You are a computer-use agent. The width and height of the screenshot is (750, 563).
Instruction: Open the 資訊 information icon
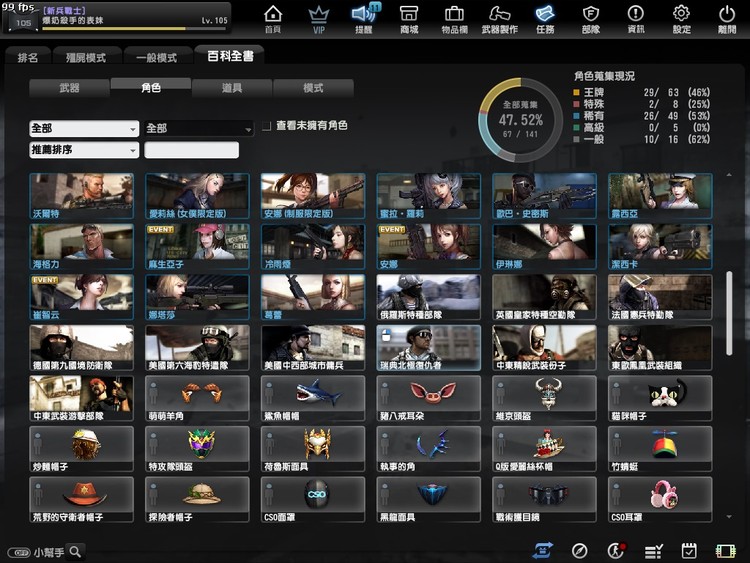636,19
